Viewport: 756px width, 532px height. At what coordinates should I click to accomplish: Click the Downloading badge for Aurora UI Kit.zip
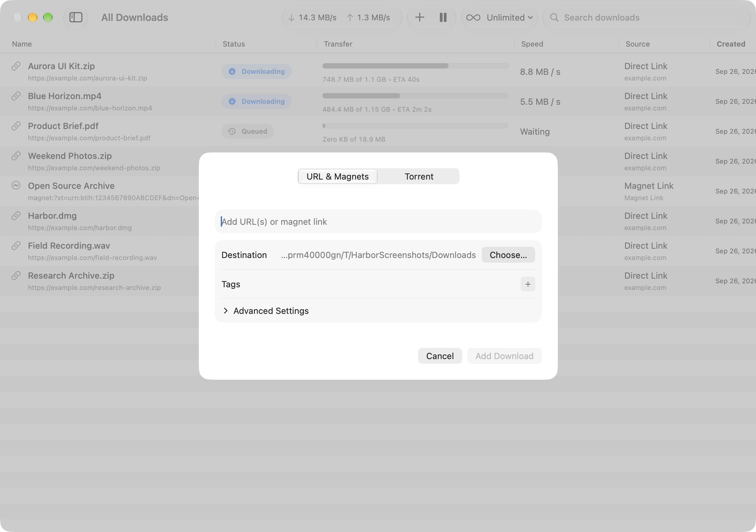pos(257,71)
